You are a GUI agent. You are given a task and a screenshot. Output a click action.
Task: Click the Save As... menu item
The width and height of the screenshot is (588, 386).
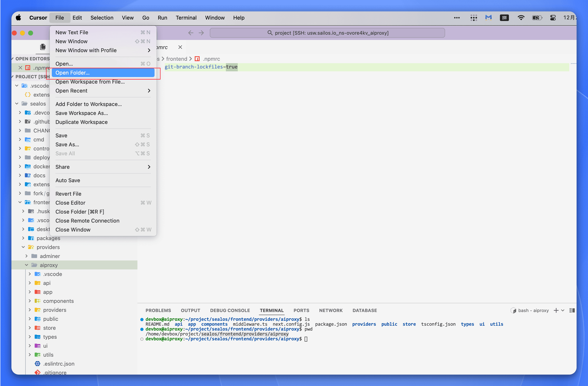click(x=67, y=144)
